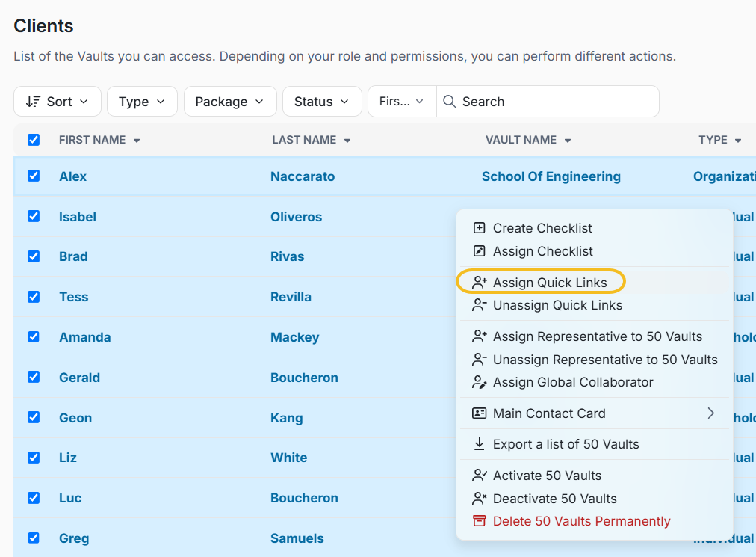The width and height of the screenshot is (756, 557).
Task: Open the Alex client link
Action: 72,176
